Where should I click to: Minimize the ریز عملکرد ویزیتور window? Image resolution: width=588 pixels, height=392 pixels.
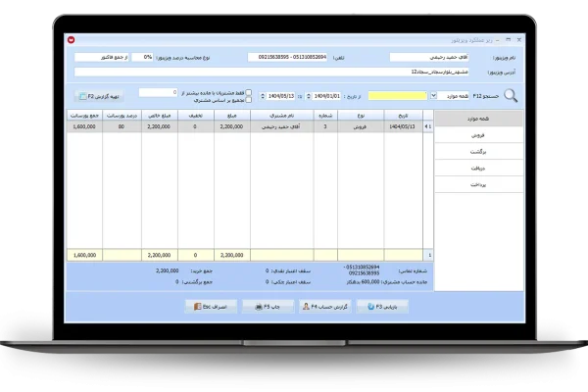[498, 40]
